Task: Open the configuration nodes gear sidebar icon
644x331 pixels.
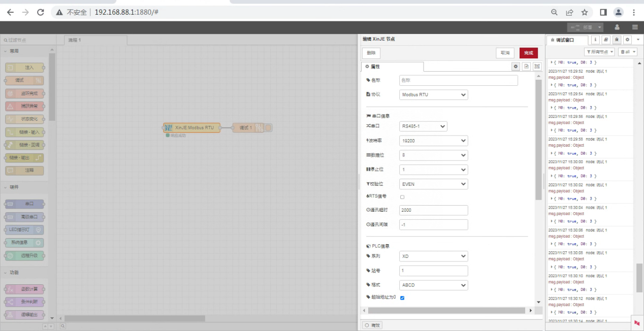Action: coord(627,40)
